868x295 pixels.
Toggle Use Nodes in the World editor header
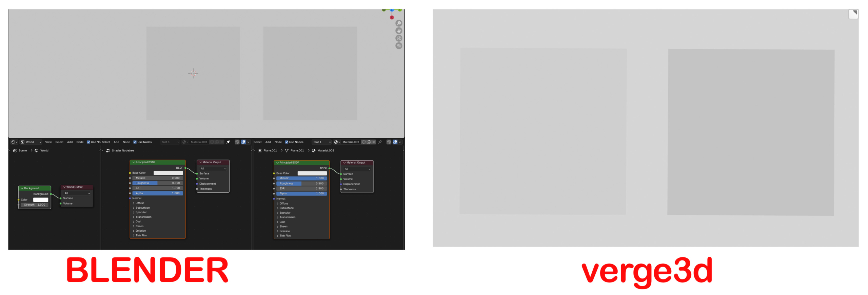pyautogui.click(x=88, y=142)
